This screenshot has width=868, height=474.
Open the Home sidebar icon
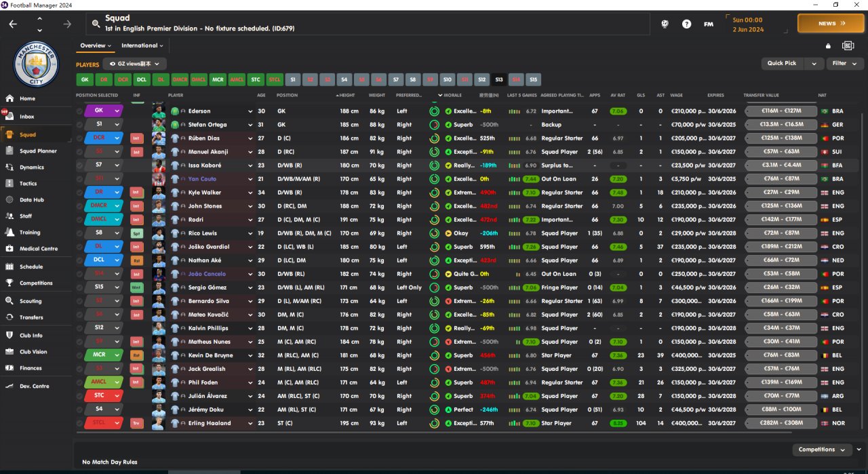9,98
